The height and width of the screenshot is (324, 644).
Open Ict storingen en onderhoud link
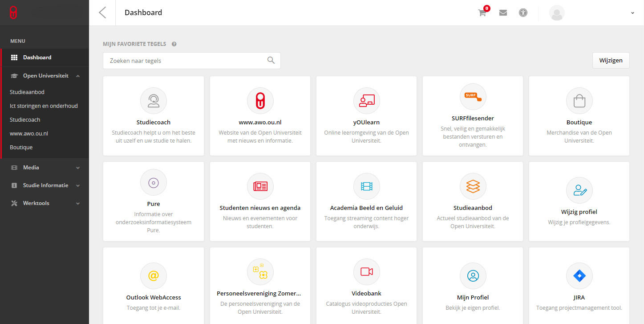coord(44,106)
